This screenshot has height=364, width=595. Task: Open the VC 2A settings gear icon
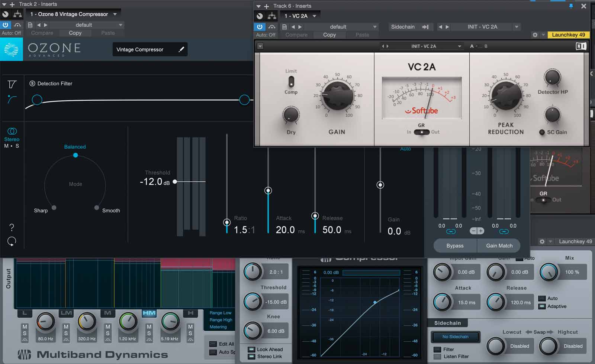pos(535,35)
